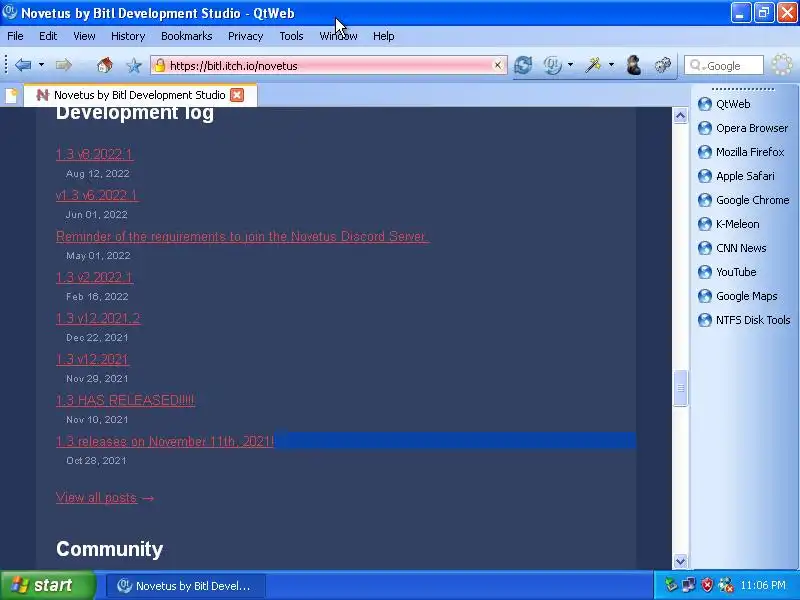Viewport: 800px width, 600px height.
Task: Click the scrollbar up arrow
Action: coord(680,116)
